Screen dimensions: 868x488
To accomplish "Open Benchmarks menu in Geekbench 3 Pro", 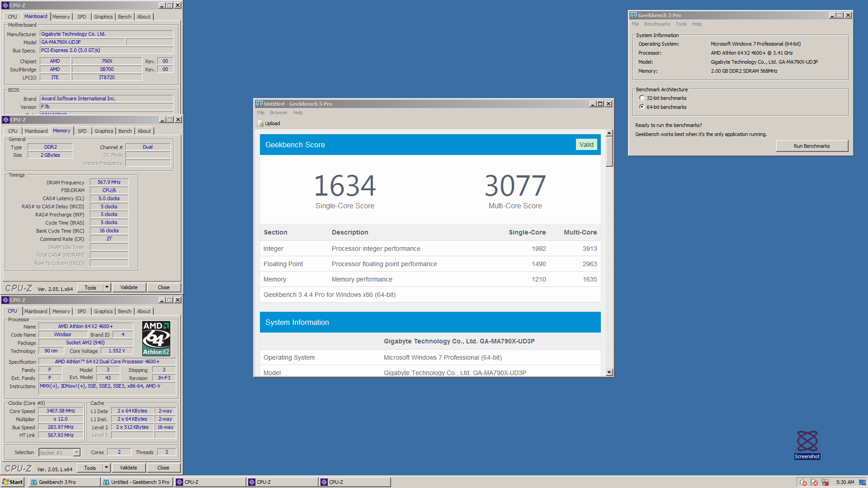I will pyautogui.click(x=657, y=24).
